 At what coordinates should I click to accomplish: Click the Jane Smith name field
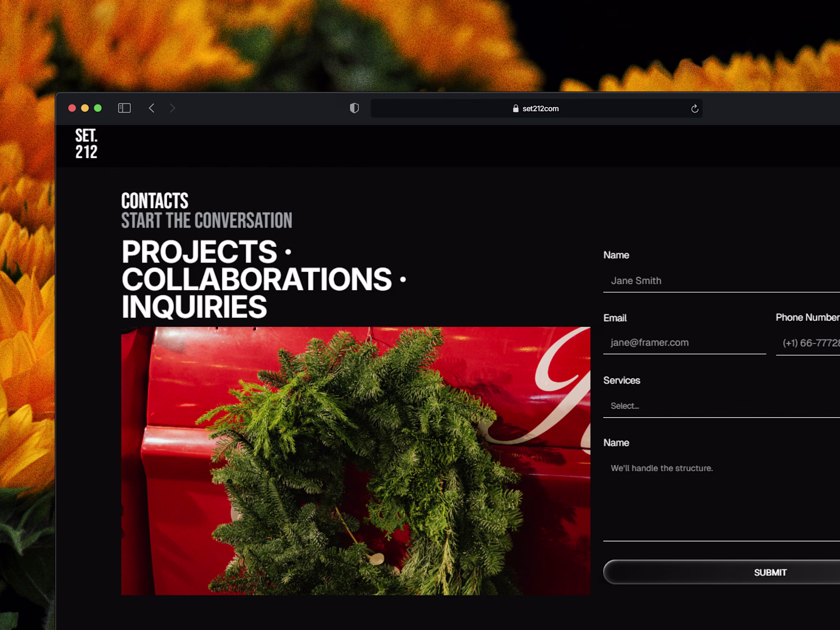721,281
